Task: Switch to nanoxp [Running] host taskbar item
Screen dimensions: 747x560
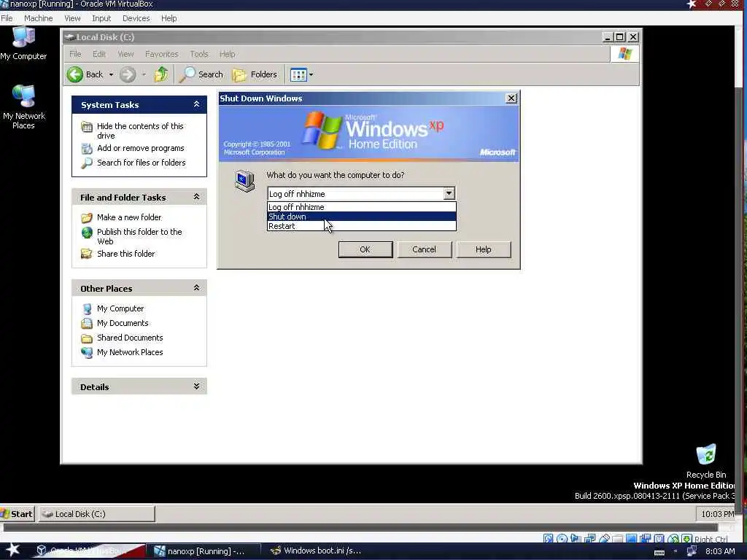Action: (x=203, y=551)
